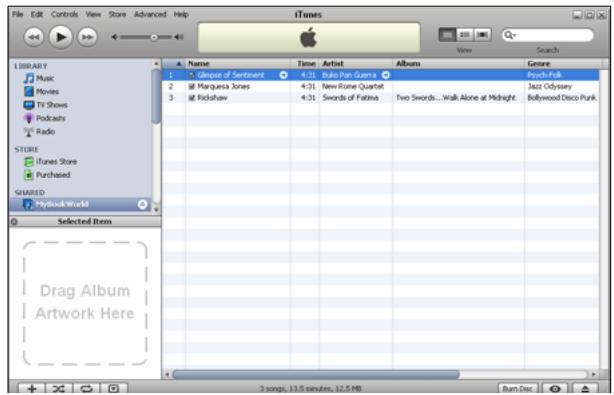Click arrow link next to Buko Pan Guerra
614x395 pixels.
tap(386, 75)
